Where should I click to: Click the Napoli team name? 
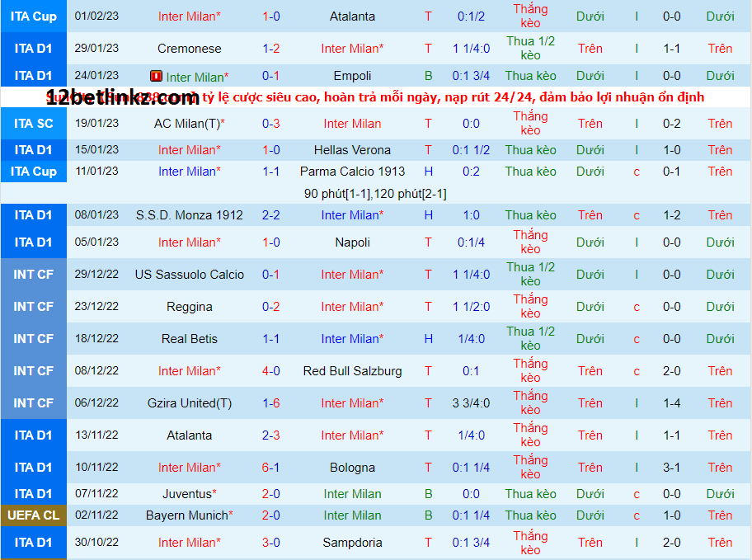(352, 242)
